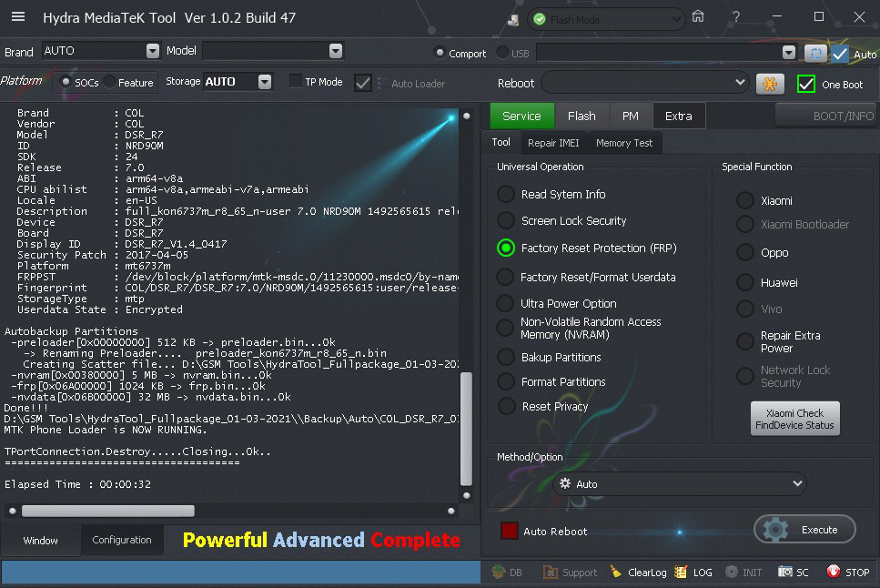880x588 pixels.
Task: Click the log vertical scrollbar thumb
Action: point(466,429)
